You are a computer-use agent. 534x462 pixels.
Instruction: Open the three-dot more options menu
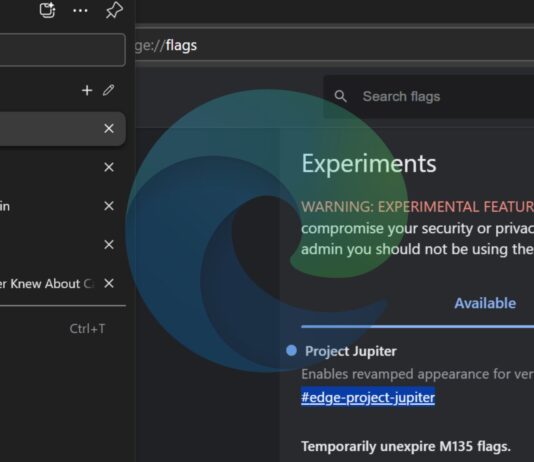(x=80, y=11)
